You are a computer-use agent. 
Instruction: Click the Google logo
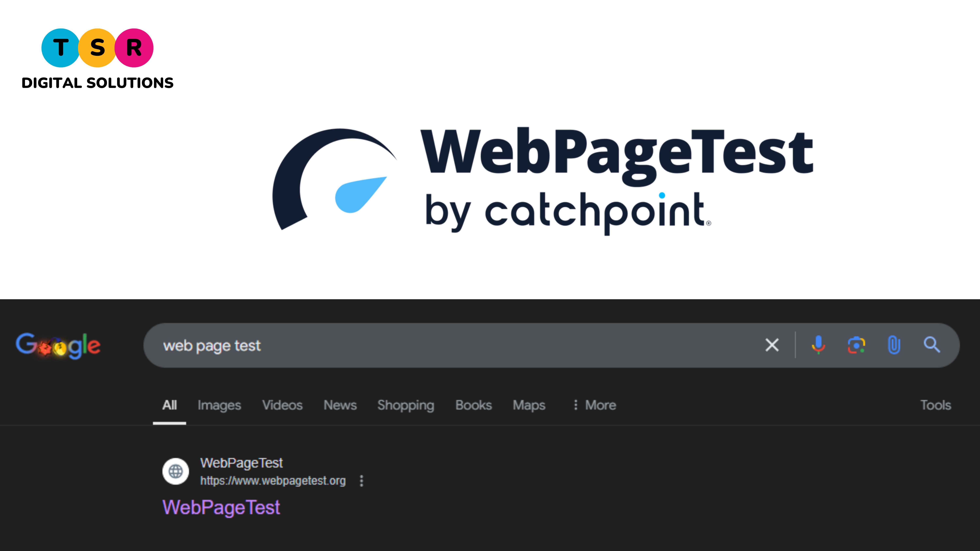click(x=58, y=345)
